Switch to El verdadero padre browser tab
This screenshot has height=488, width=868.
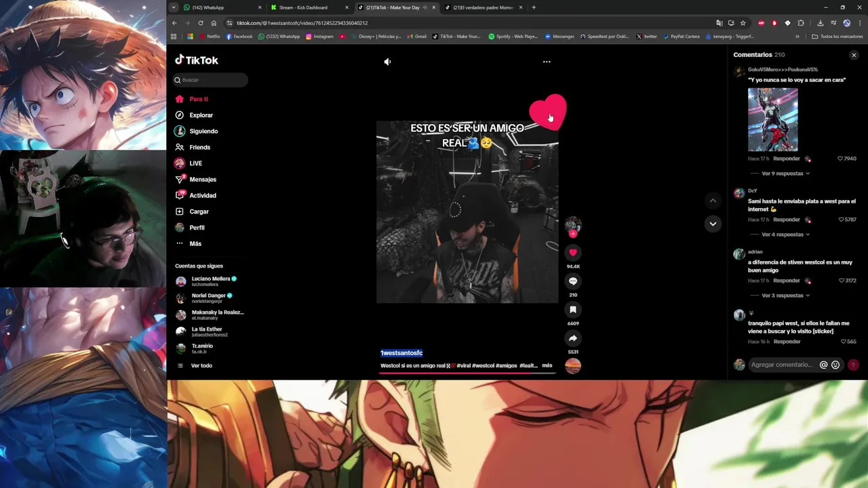pyautogui.click(x=482, y=7)
